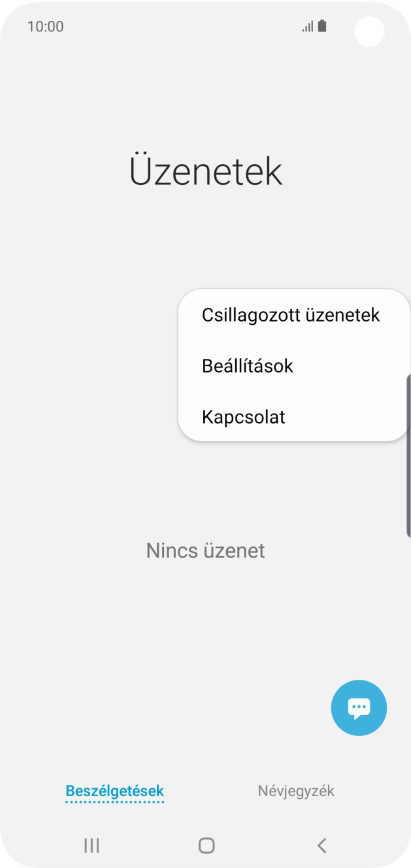Choose Kapcsolat in the popup menu
The height and width of the screenshot is (868, 411).
(243, 416)
